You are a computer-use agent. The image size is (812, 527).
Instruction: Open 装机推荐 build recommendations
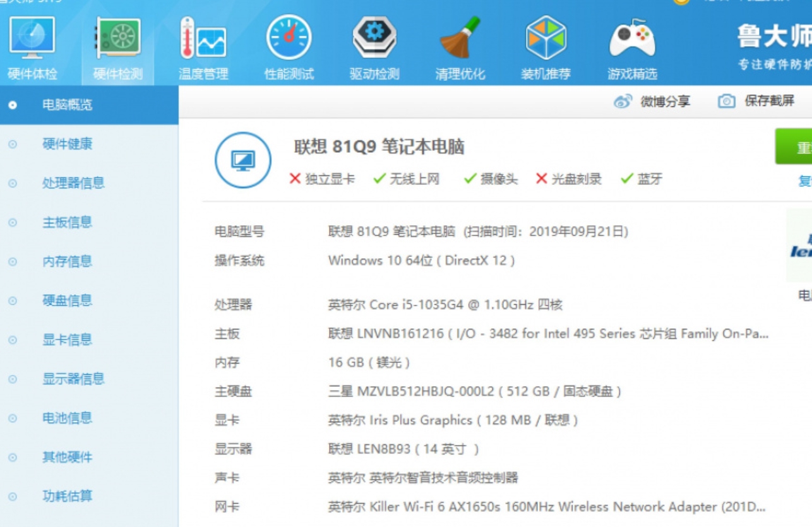coord(546,47)
